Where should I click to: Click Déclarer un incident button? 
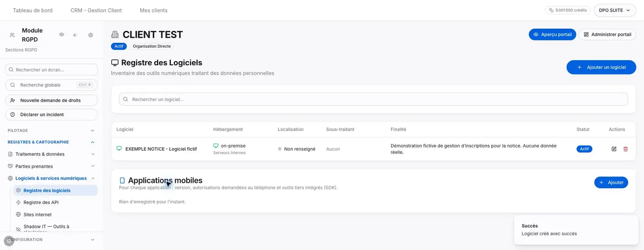[52, 114]
